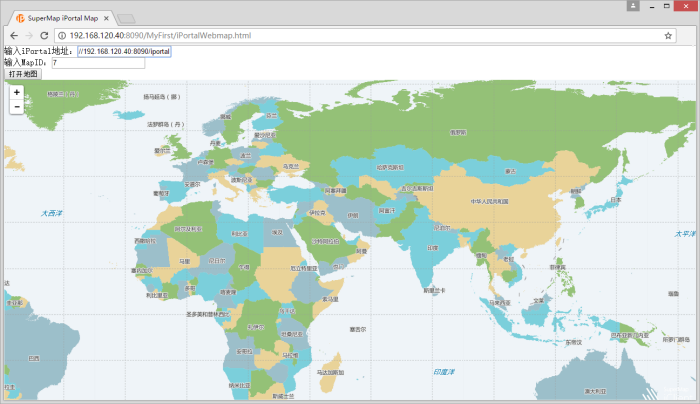The height and width of the screenshot is (404, 700).
Task: Zoom out the map with minus button
Action: [17, 106]
